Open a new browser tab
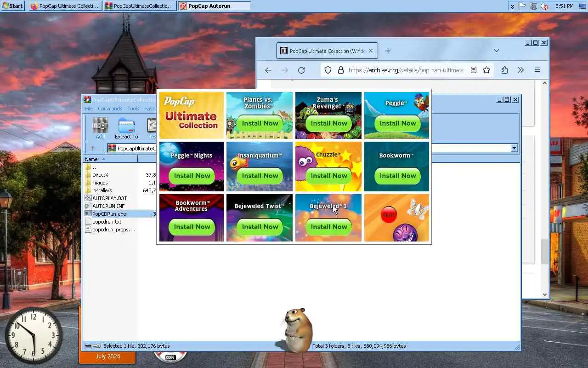This screenshot has width=588, height=368. click(x=388, y=51)
